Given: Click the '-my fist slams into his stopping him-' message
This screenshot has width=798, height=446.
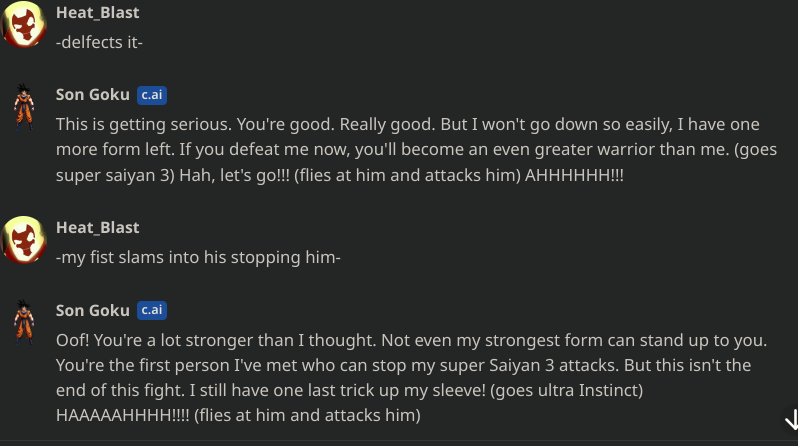Looking at the screenshot, I should [198, 258].
